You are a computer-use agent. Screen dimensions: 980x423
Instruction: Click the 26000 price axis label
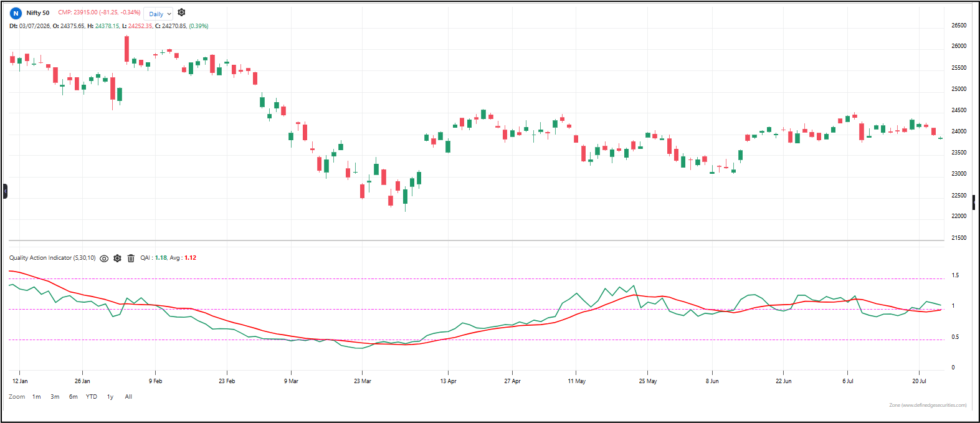click(x=959, y=46)
